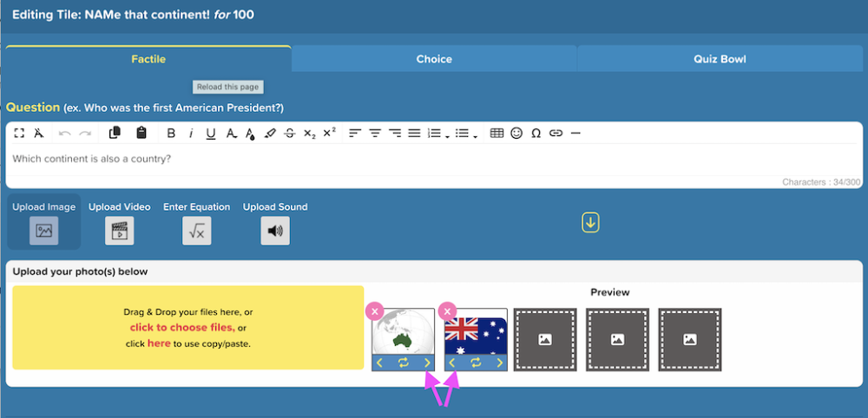Insert a hyperlink icon
The width and height of the screenshot is (868, 418).
pos(556,134)
